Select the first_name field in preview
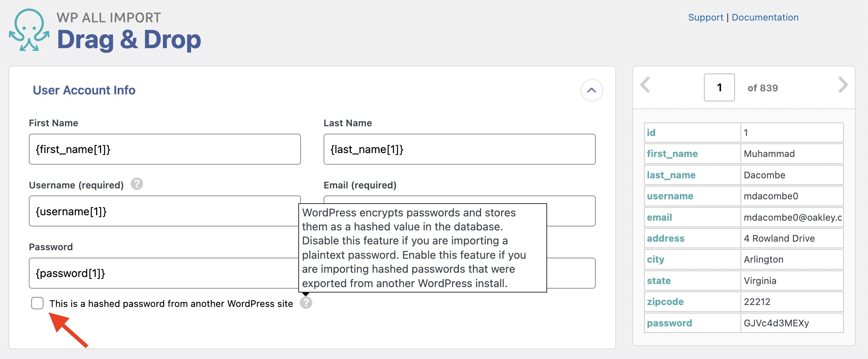868x359 pixels. [672, 154]
